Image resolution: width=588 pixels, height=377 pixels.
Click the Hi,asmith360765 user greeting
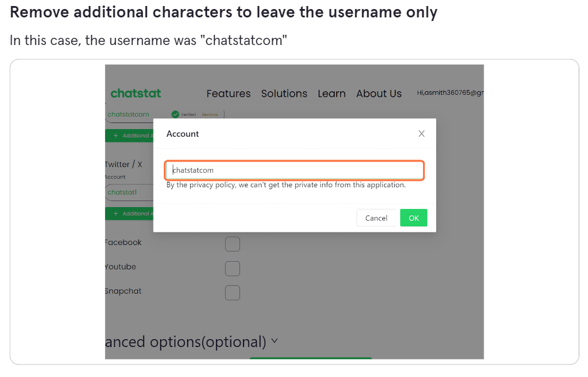coord(451,92)
